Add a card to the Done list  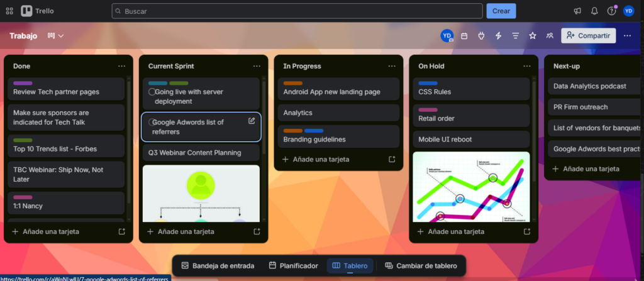(51, 232)
